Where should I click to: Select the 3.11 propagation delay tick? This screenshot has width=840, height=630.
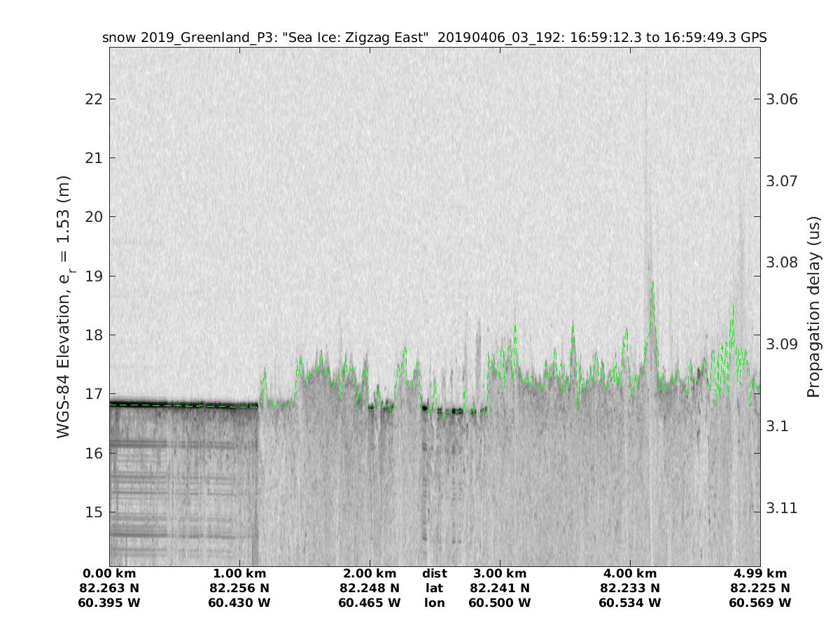pos(780,508)
